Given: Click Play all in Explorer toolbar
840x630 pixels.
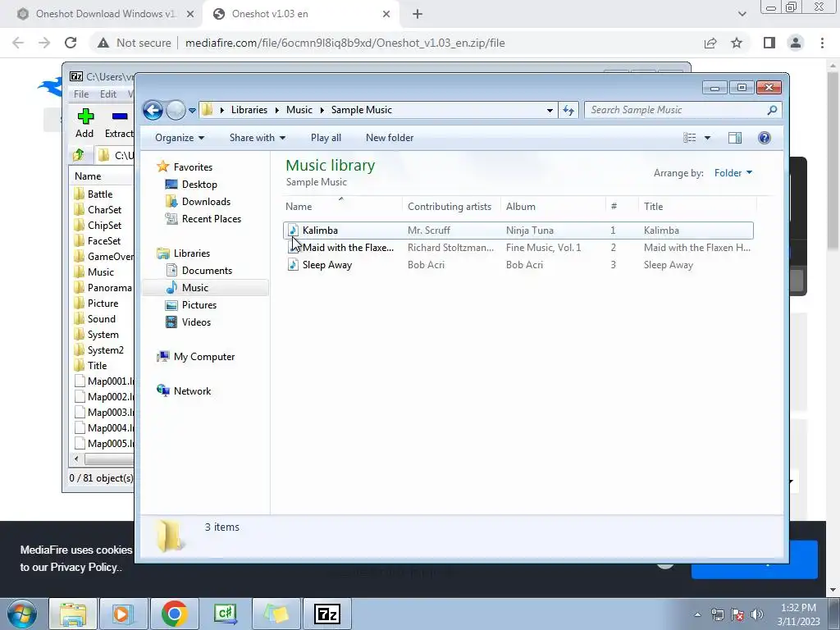Looking at the screenshot, I should [326, 138].
